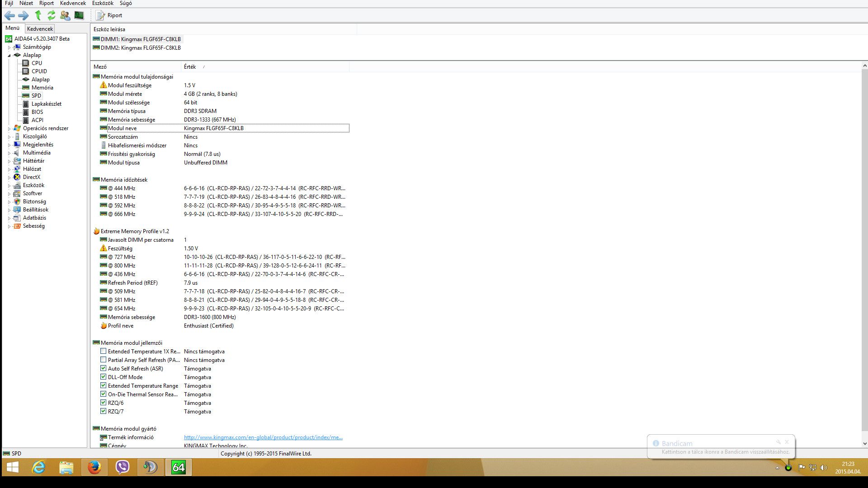Open Internet Explorer from the taskbar

(x=39, y=467)
